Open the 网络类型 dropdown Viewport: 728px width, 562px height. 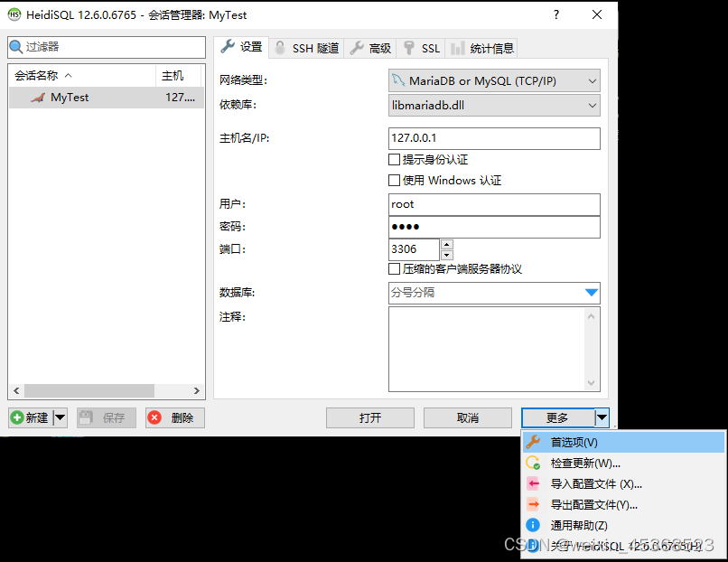[x=593, y=80]
